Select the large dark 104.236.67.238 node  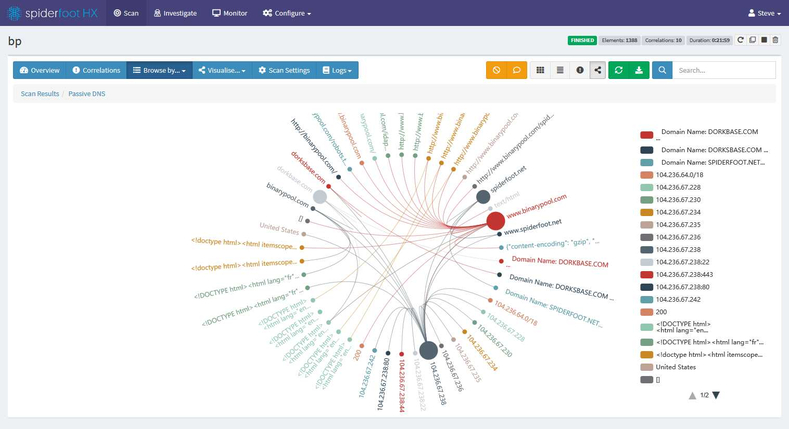(x=428, y=350)
